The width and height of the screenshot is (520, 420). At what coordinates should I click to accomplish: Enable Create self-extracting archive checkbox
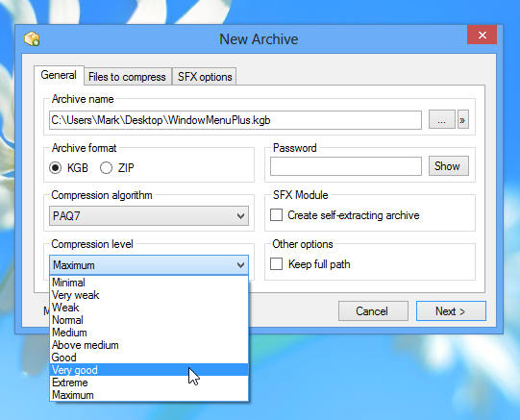click(276, 215)
